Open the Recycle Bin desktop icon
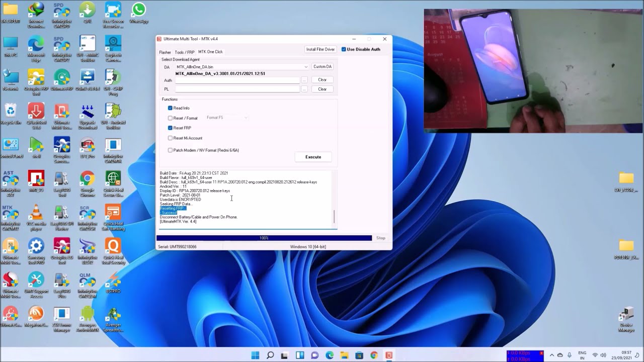 click(10, 114)
